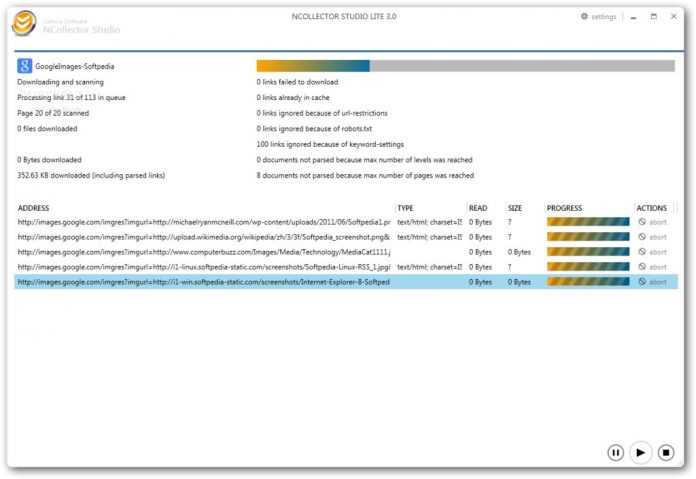696x479 pixels.
Task: Sort by the SIZE column header
Action: coord(515,208)
